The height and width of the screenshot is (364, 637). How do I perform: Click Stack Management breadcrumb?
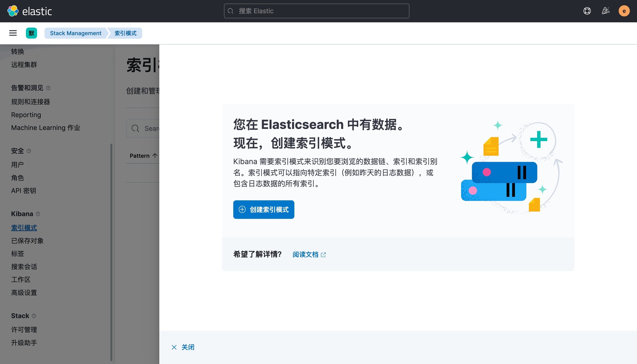(x=75, y=33)
